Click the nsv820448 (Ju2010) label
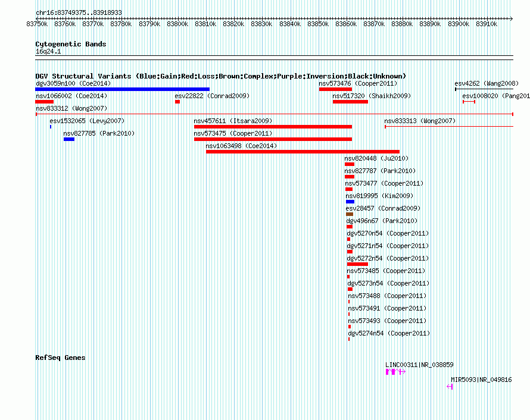 tap(376, 158)
